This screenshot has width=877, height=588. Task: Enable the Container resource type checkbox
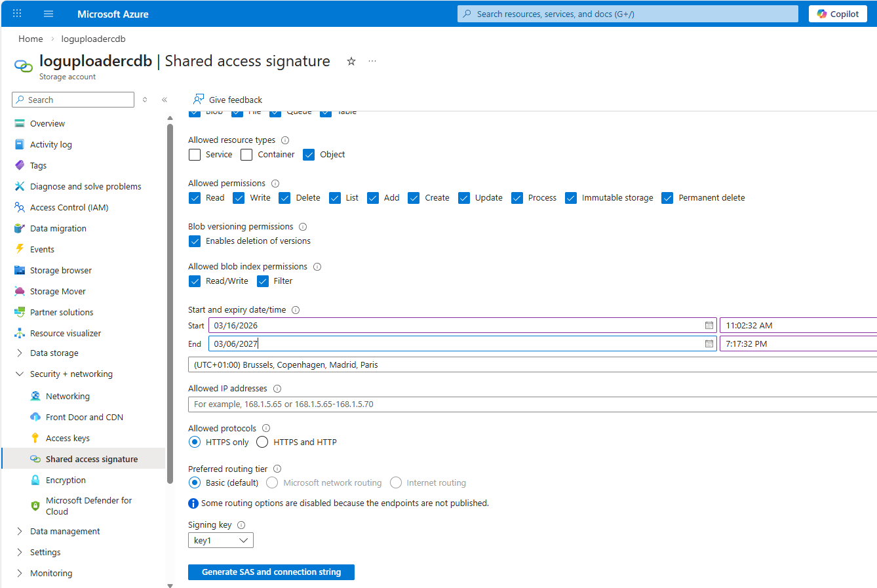pos(246,155)
